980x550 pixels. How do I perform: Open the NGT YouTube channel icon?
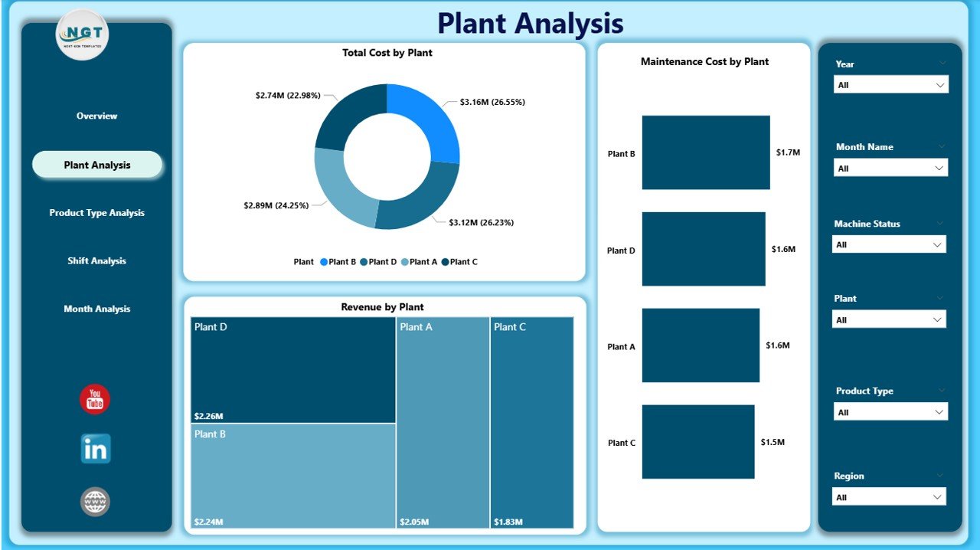93,399
